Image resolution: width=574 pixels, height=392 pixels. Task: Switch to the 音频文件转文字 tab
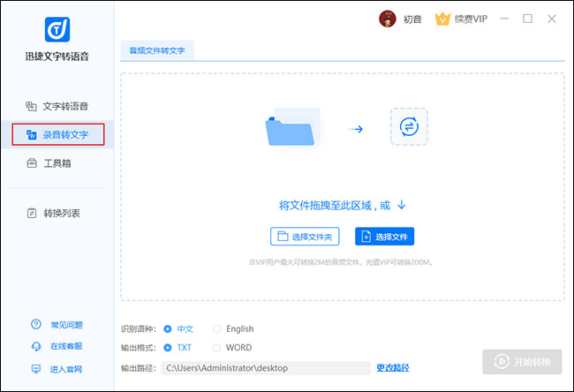(x=157, y=50)
